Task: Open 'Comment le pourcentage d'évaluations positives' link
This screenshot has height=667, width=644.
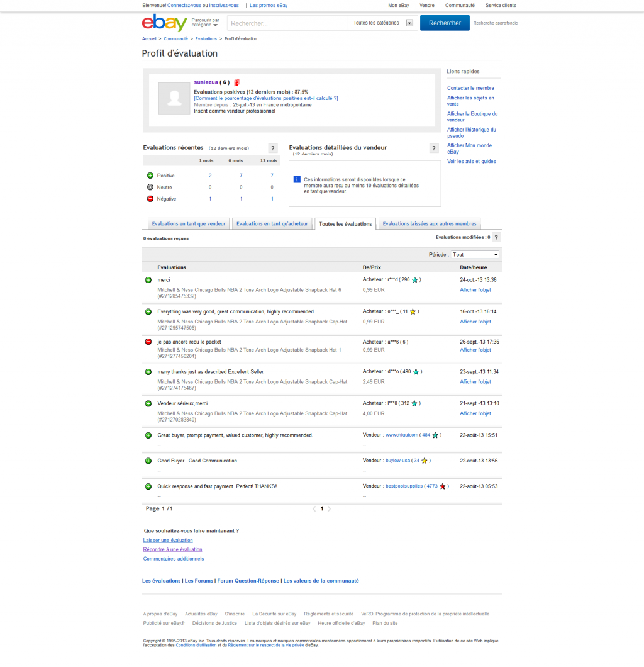Action: pos(266,98)
